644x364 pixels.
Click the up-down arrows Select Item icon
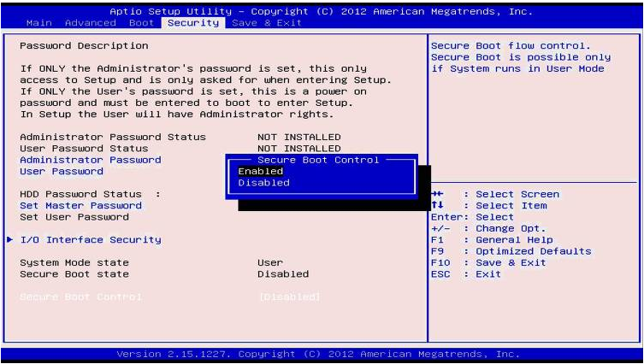439,205
